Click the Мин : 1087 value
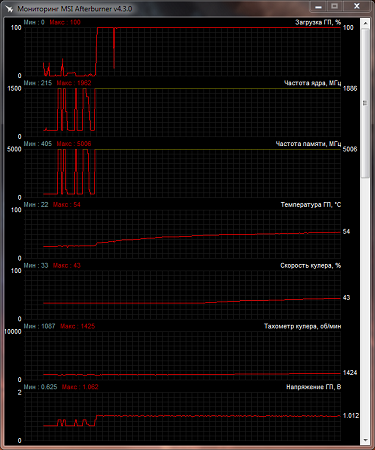 click(x=39, y=326)
